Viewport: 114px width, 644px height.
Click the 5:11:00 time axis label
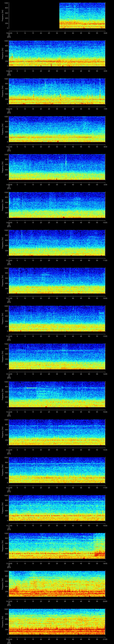click(x=9, y=298)
